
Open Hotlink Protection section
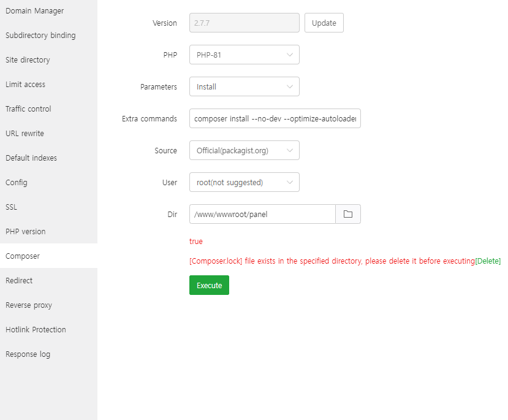[36, 330]
